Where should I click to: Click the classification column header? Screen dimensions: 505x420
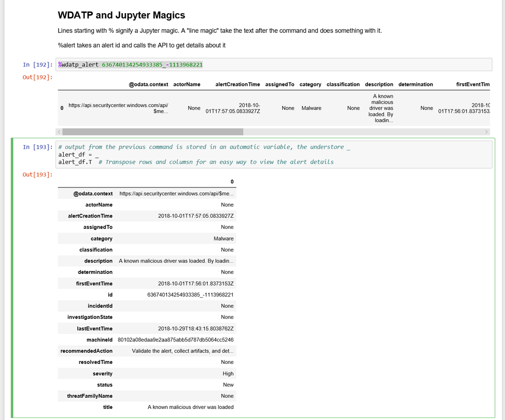343,84
